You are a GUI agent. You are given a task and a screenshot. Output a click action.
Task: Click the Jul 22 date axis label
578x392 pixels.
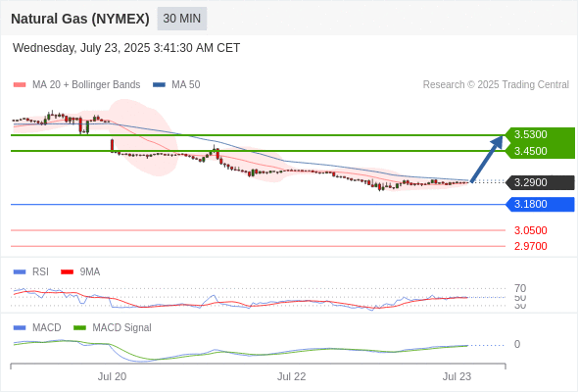(x=291, y=376)
